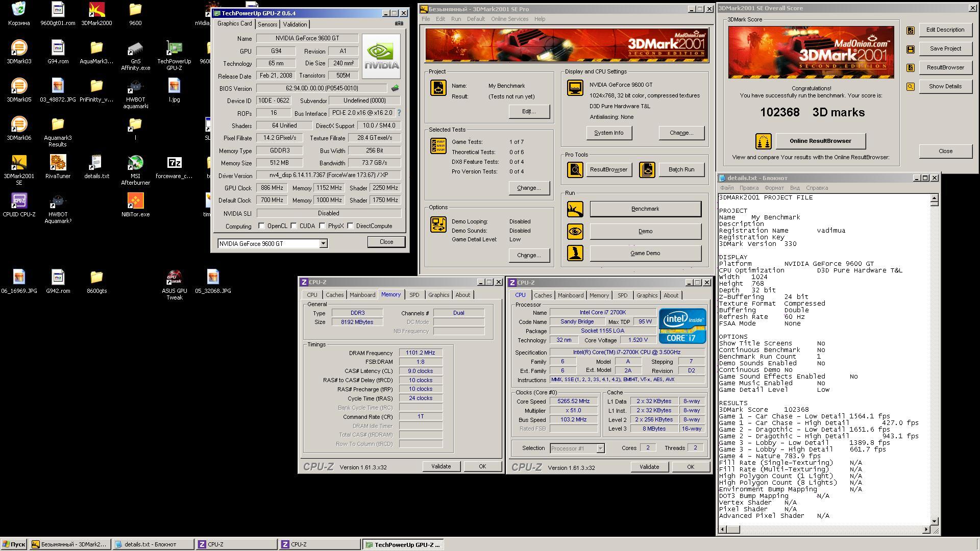
Task: Enable the OpenCL checkbox in GPU-Z
Action: coord(261,226)
